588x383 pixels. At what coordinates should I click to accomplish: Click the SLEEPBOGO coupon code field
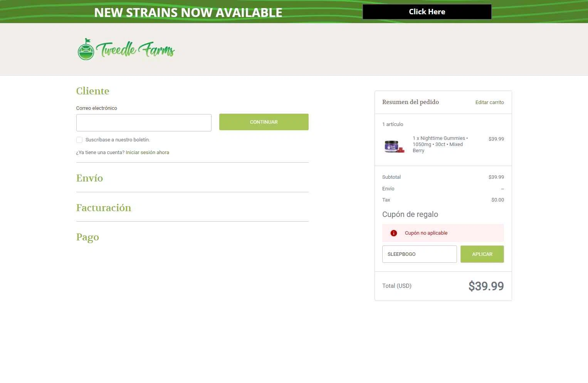coord(419,254)
